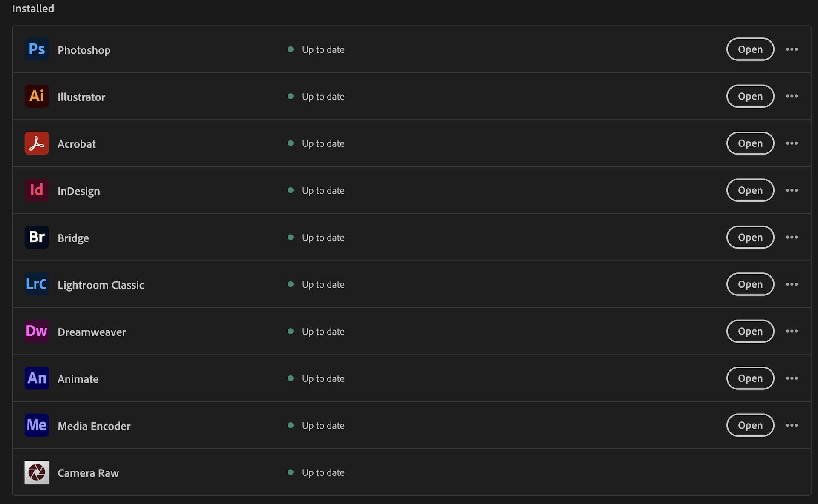Image resolution: width=818 pixels, height=504 pixels.
Task: Show more actions for InDesign
Action: pyautogui.click(x=792, y=190)
